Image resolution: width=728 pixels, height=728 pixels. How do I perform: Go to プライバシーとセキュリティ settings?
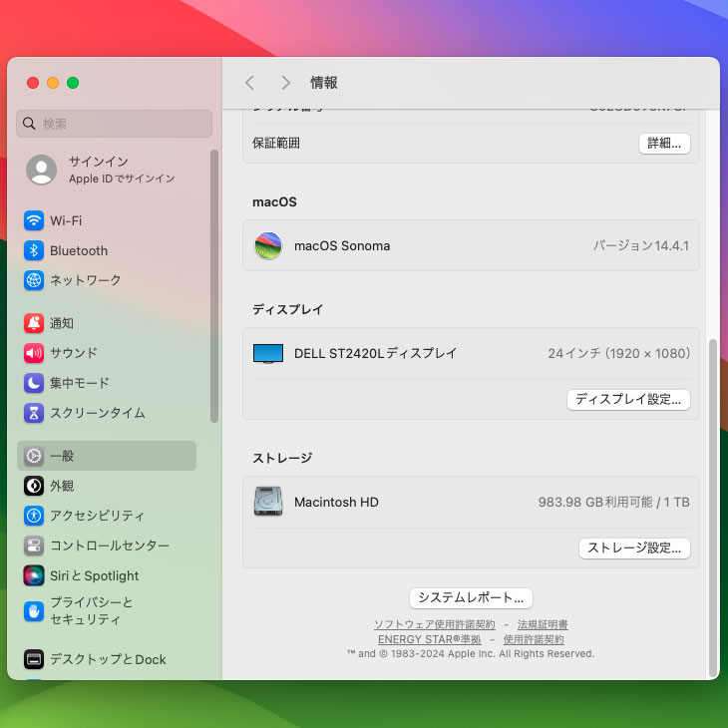pyautogui.click(x=91, y=611)
